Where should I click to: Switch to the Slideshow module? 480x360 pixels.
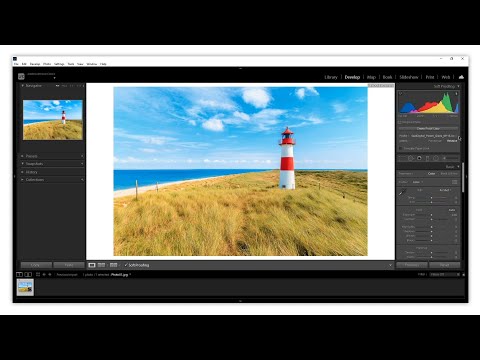click(x=409, y=77)
